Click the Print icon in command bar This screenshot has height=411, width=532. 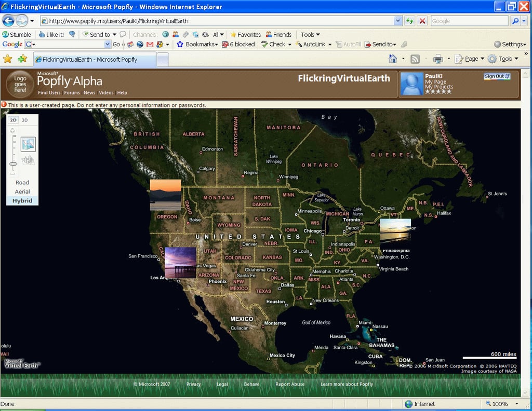click(438, 59)
